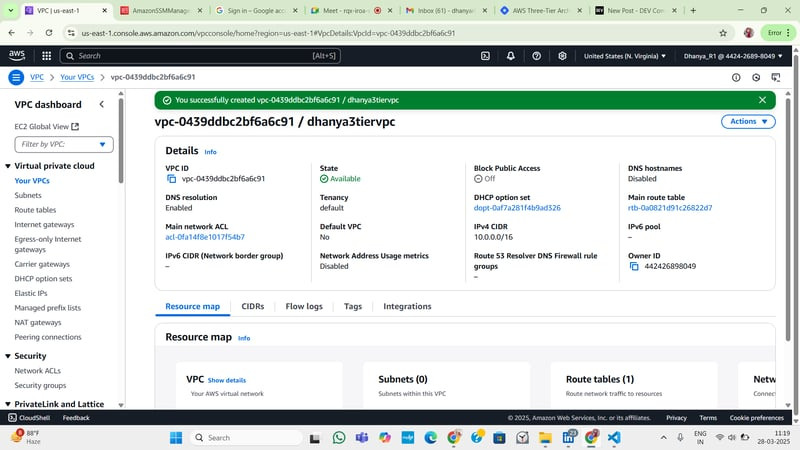Open the notifications bell
Viewport: 800px width, 450px height.
click(511, 56)
